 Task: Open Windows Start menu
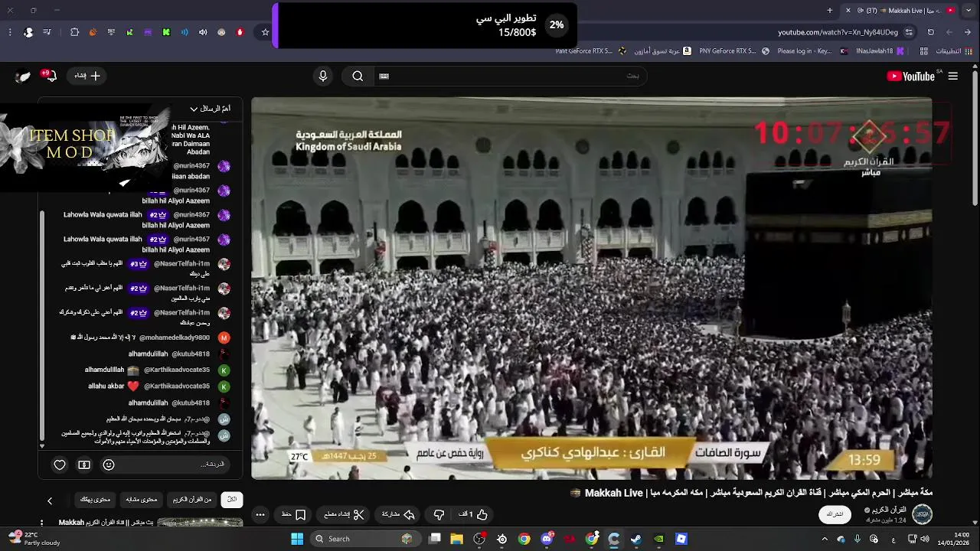(x=297, y=539)
